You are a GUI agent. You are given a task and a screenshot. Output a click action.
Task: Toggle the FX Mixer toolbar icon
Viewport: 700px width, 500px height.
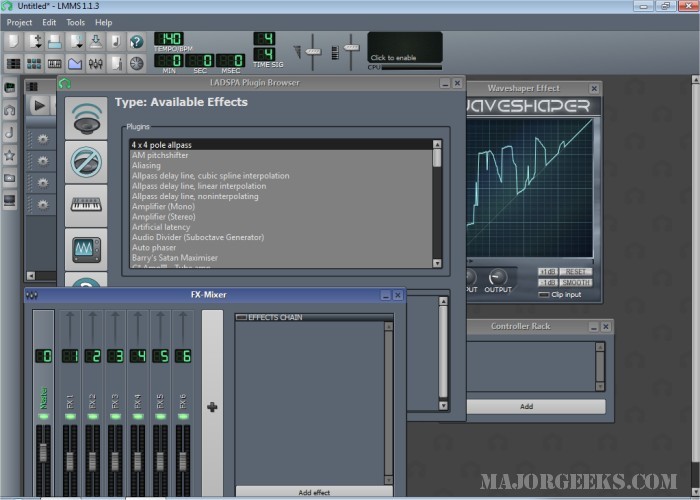[96, 63]
